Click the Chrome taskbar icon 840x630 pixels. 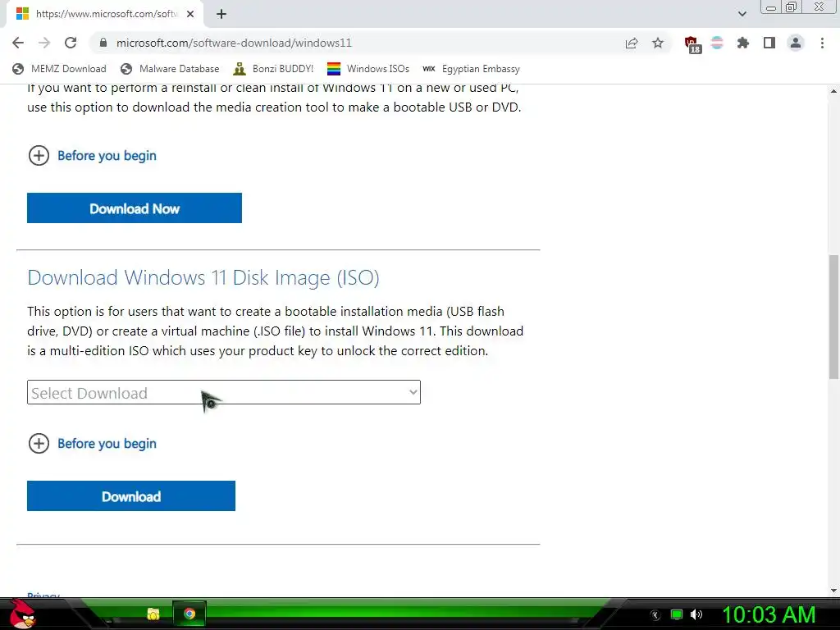[189, 614]
